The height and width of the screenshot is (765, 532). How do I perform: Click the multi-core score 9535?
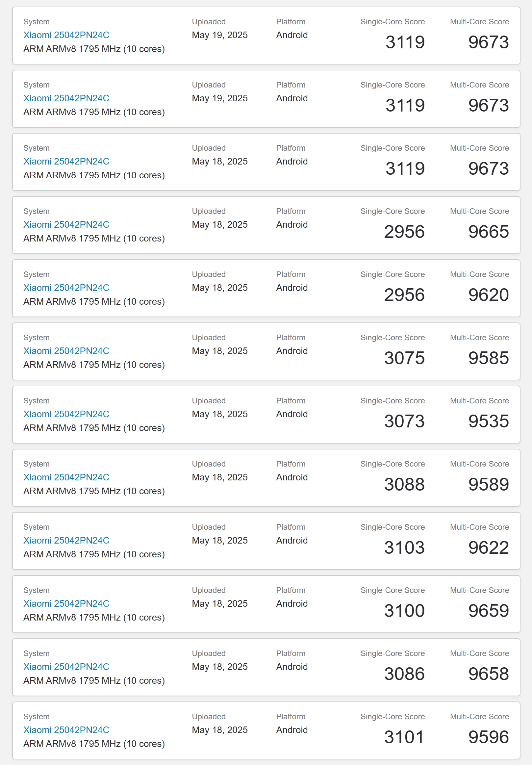coord(488,421)
